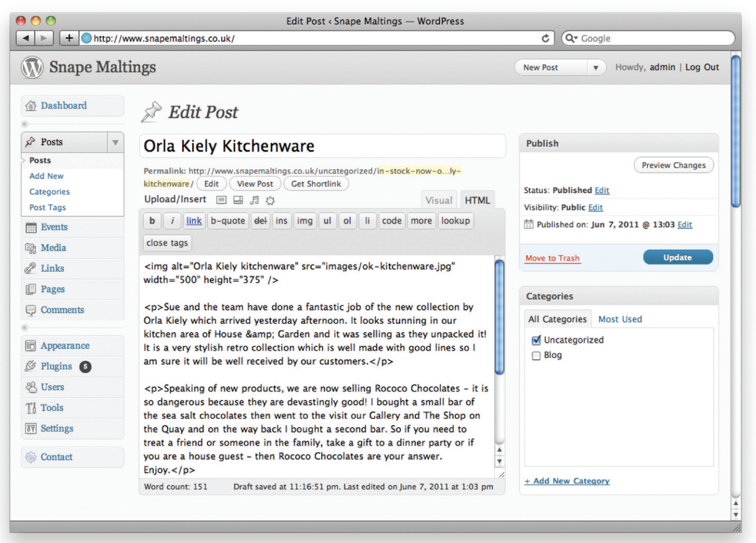Switch to the Visual editor tab
This screenshot has width=756, height=543.
point(439,200)
